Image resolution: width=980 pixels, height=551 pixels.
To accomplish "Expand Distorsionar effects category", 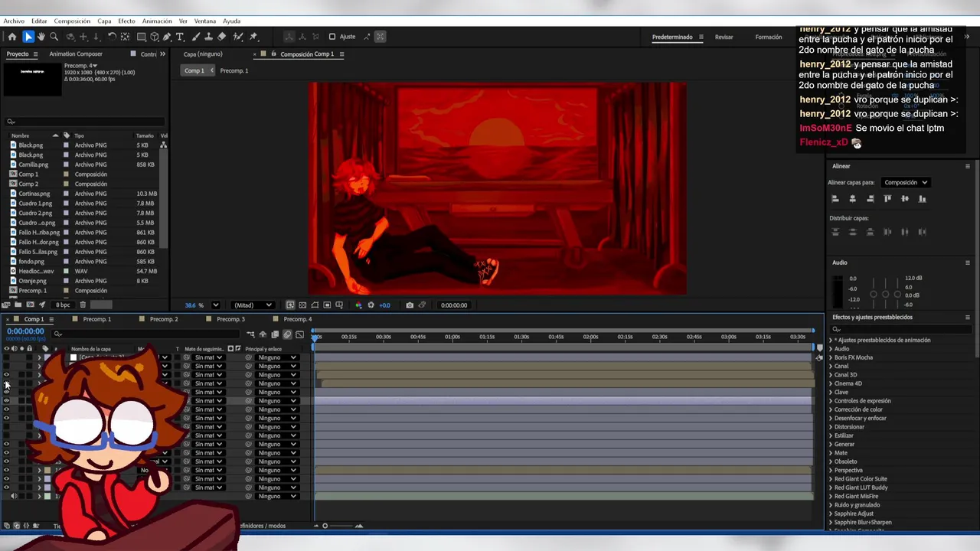I will [x=831, y=427].
